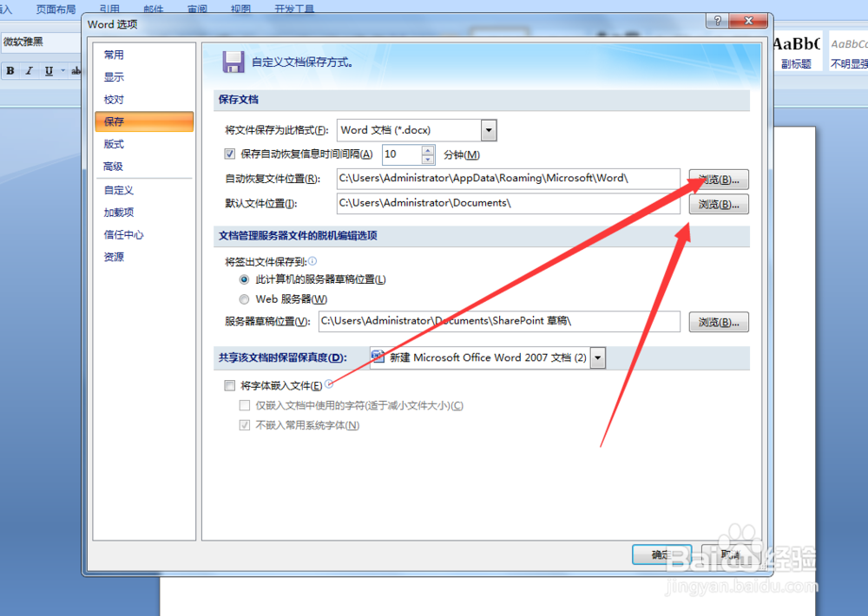Enable 将字体嵌入文件 checkbox

(230, 386)
